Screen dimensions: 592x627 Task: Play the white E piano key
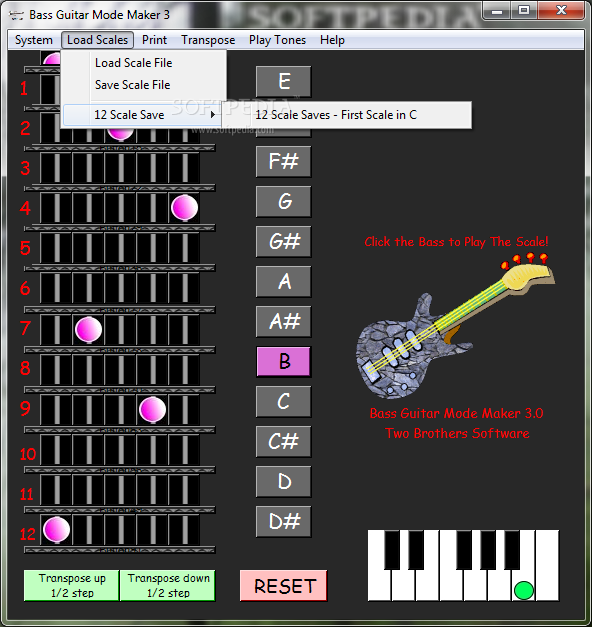point(428,586)
